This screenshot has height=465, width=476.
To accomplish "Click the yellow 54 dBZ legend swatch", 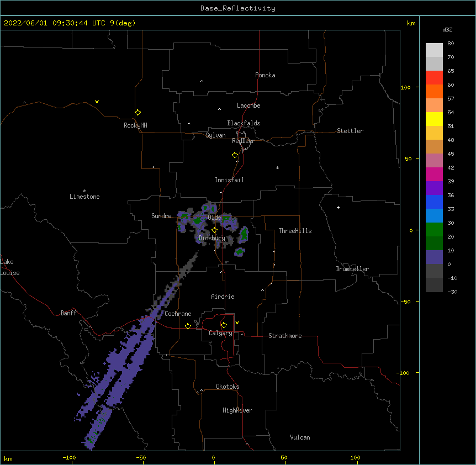I will [x=434, y=119].
